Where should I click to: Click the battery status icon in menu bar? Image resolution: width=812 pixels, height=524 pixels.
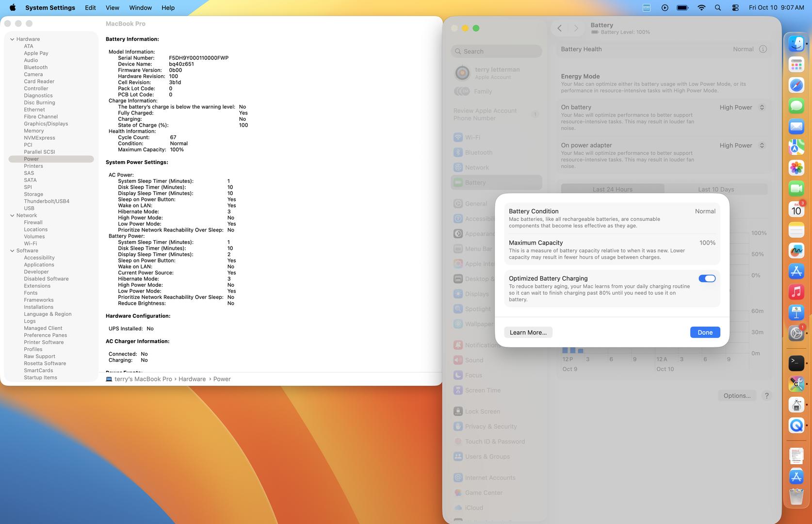(x=682, y=8)
